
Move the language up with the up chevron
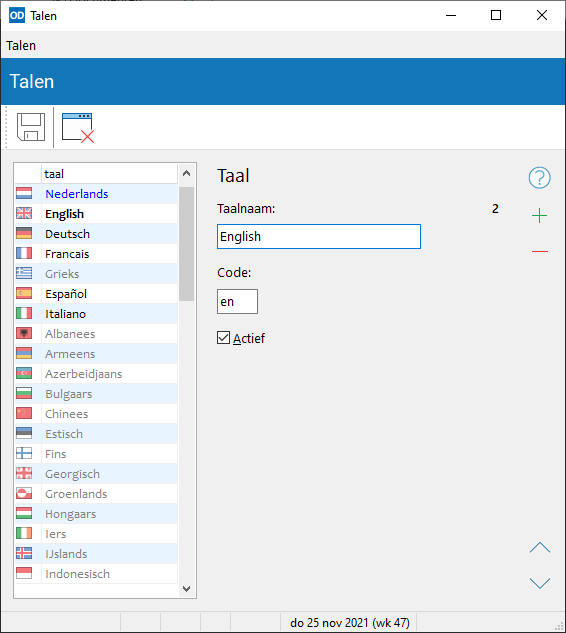coord(540,547)
